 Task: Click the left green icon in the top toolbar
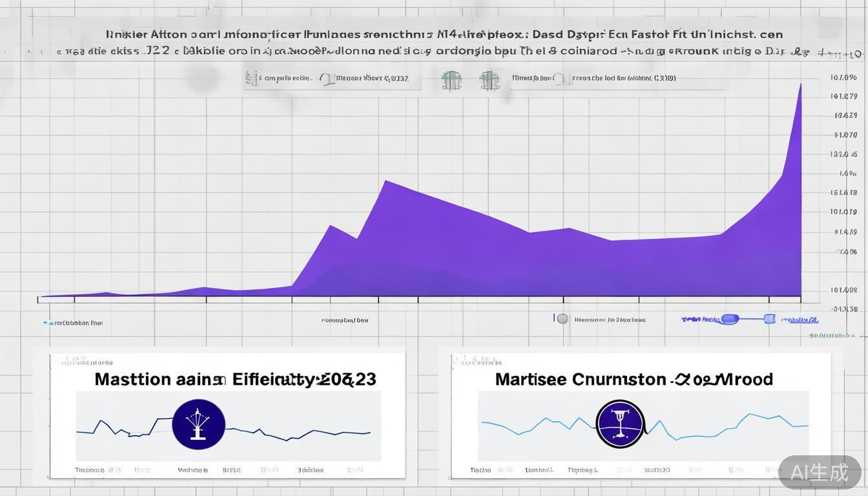451,80
